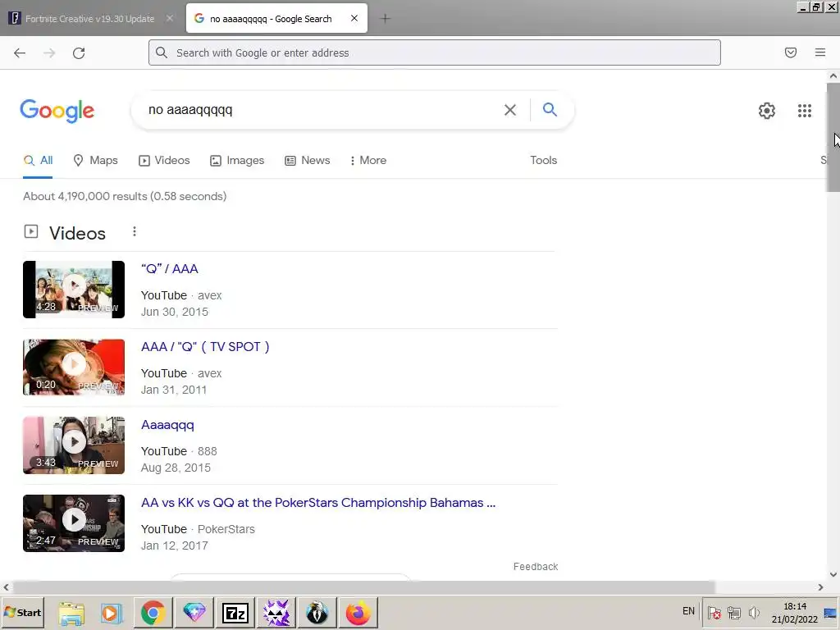
Task: Click the About 4,190,000 results text
Action: 125,196
